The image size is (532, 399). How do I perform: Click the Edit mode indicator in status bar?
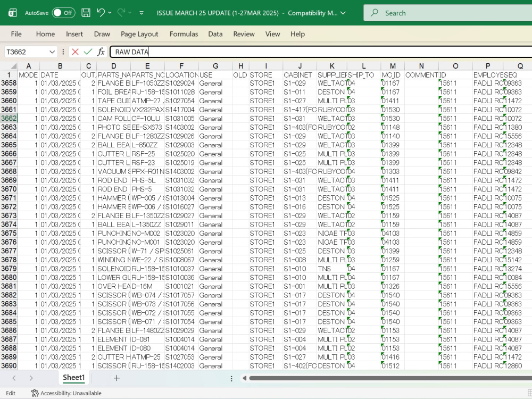(11, 393)
